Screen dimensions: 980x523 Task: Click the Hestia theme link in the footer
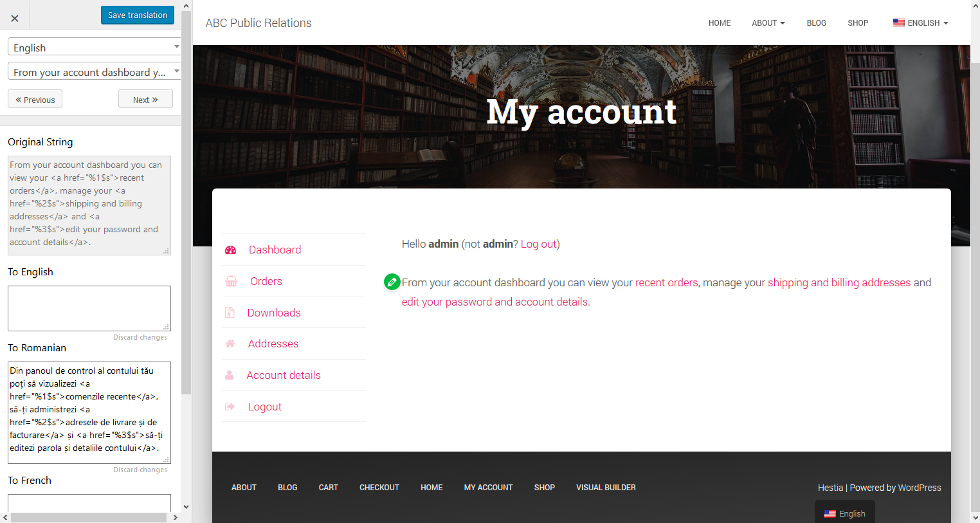pyautogui.click(x=830, y=488)
